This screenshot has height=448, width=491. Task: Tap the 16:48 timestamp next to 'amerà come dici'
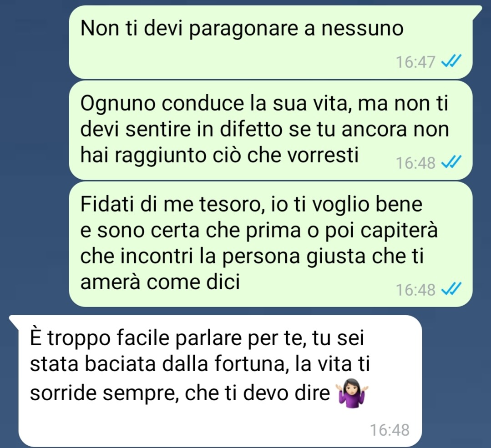point(415,290)
